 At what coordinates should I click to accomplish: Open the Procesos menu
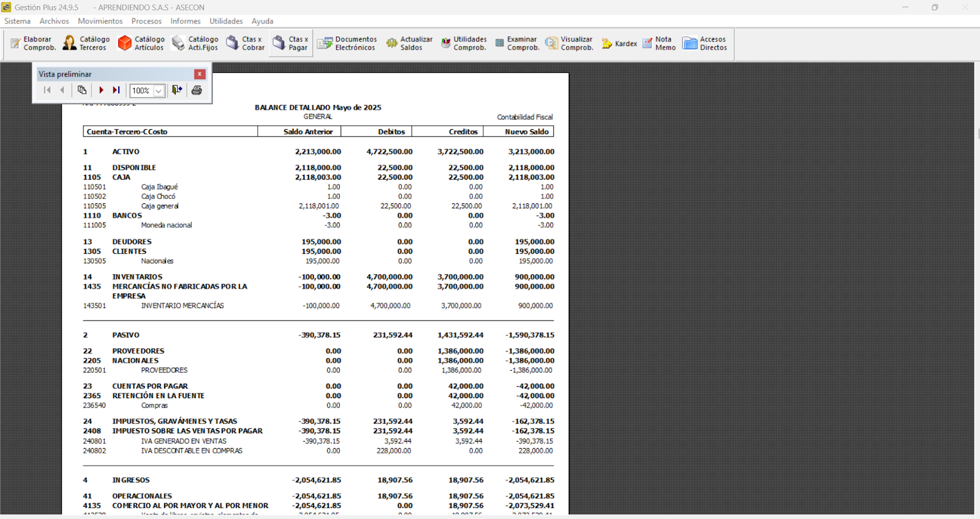pos(146,21)
